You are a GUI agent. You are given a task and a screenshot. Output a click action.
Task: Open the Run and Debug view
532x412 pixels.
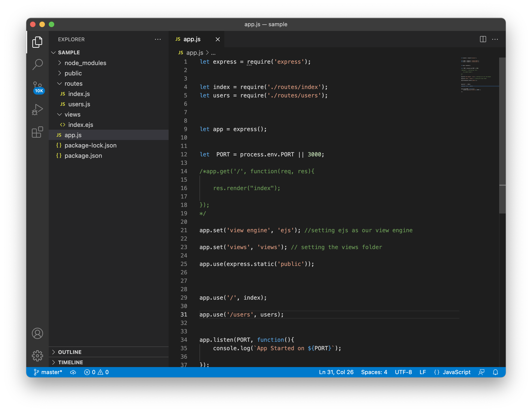click(37, 109)
